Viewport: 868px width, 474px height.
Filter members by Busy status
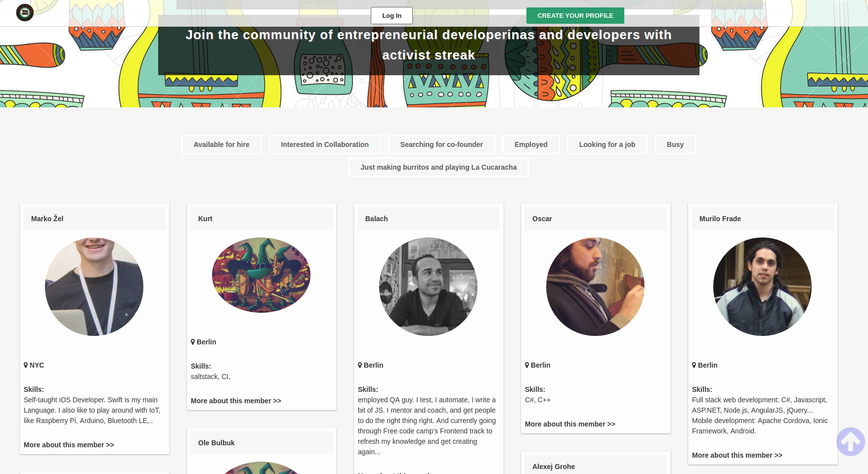click(675, 144)
